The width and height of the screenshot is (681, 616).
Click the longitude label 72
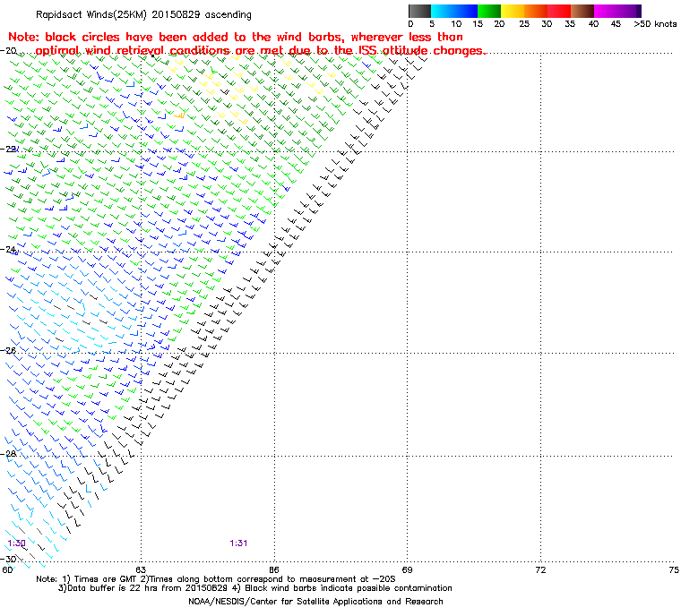tap(540, 569)
